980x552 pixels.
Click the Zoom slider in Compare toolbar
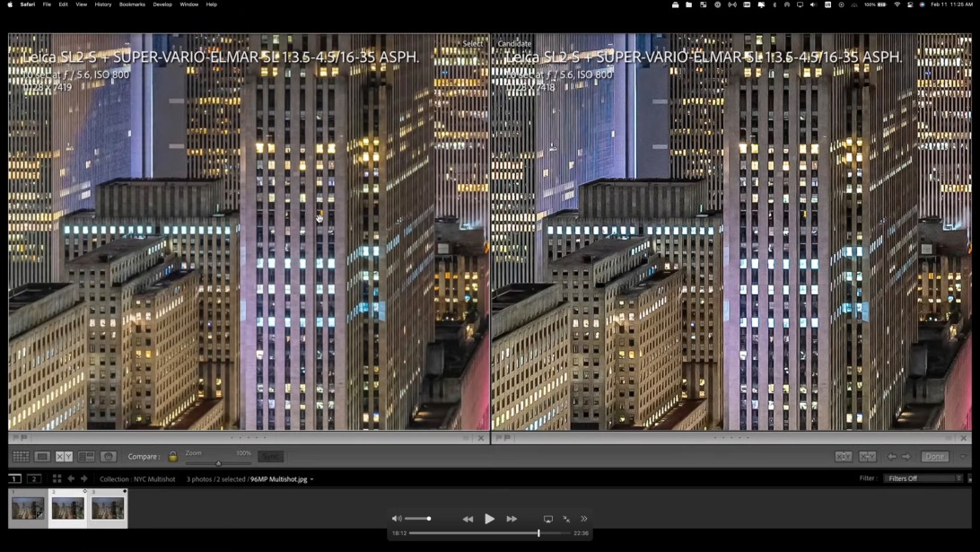[x=218, y=463]
